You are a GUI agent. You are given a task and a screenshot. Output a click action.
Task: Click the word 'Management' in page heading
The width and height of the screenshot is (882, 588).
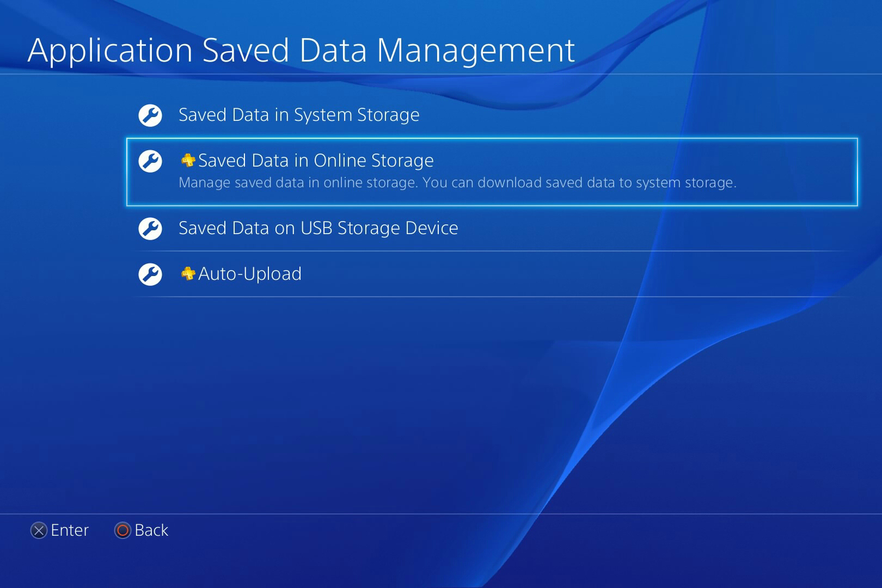point(475,50)
